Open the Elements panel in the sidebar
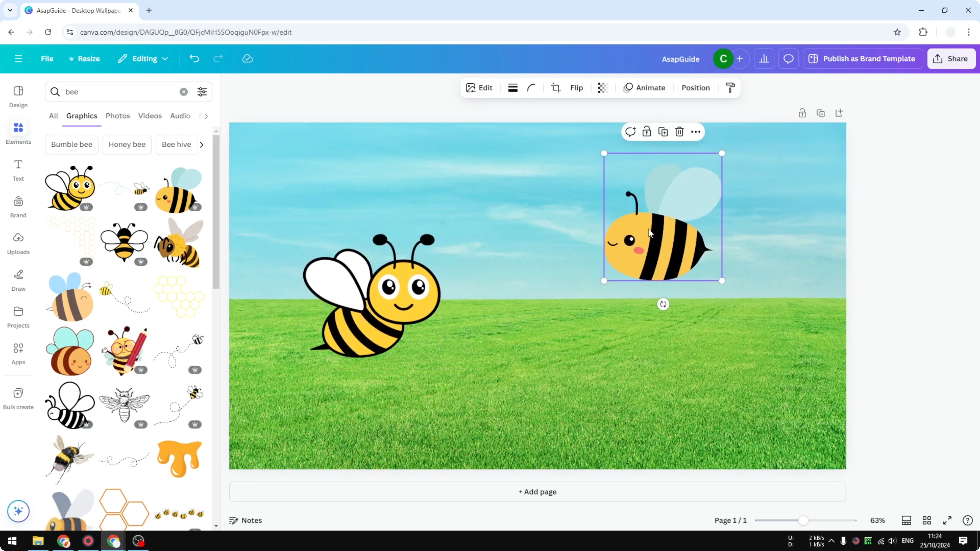The height and width of the screenshot is (551, 980). pos(18,133)
